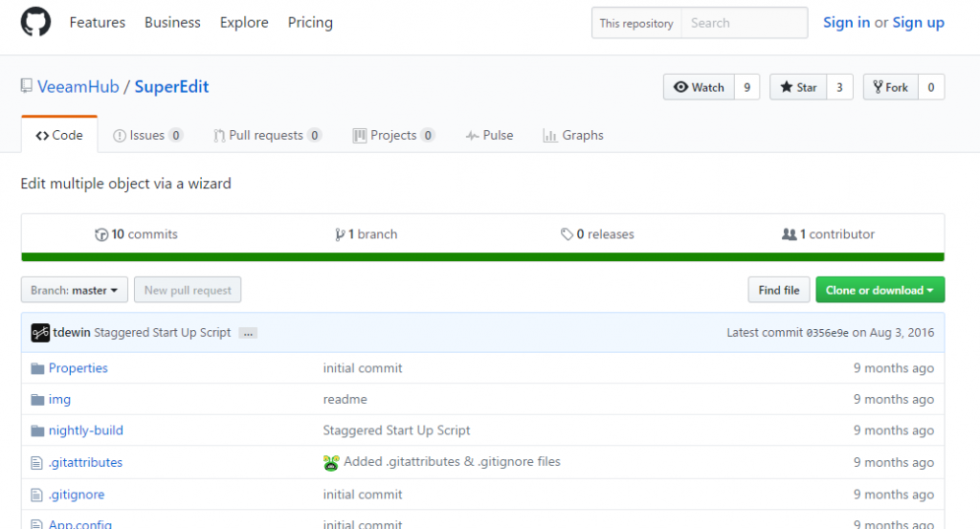Focus the repository Search field
The width and height of the screenshot is (980, 529).
point(745,23)
